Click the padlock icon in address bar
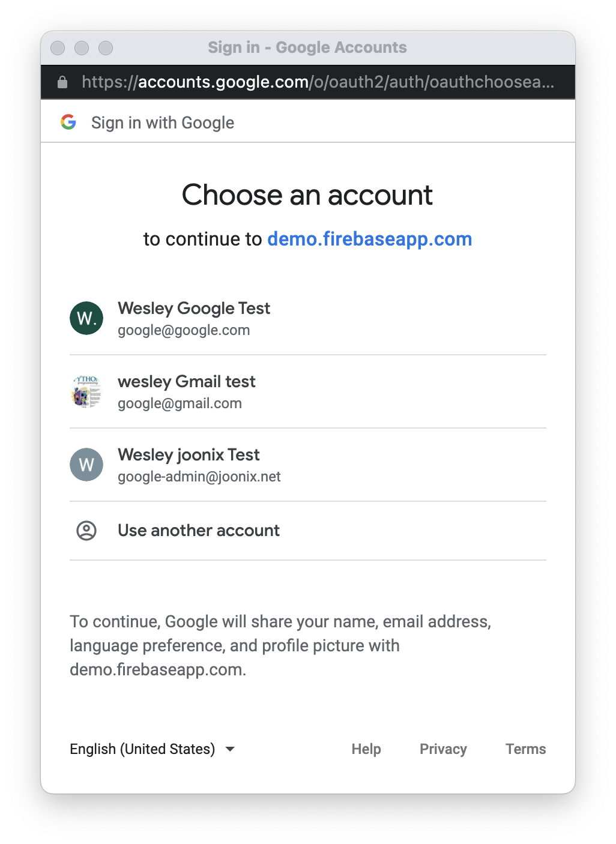616x844 pixels. 62,82
